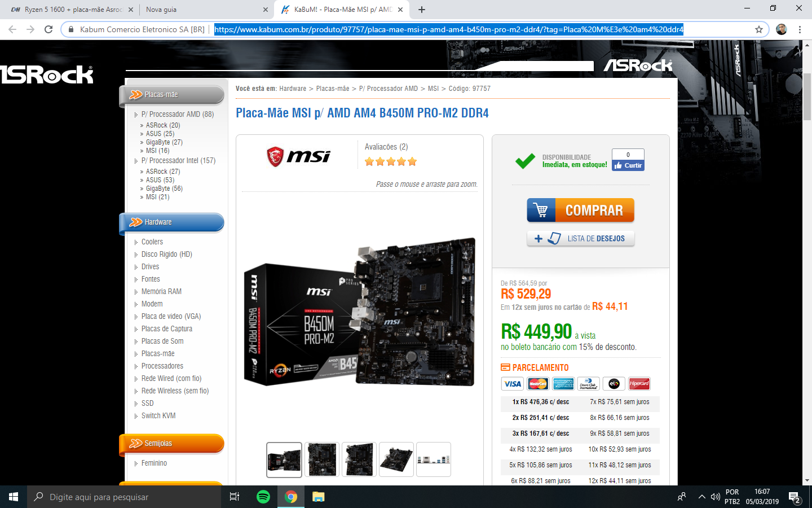812x508 pixels.
Task: Open the Chrome three-dot menu
Action: point(800,29)
